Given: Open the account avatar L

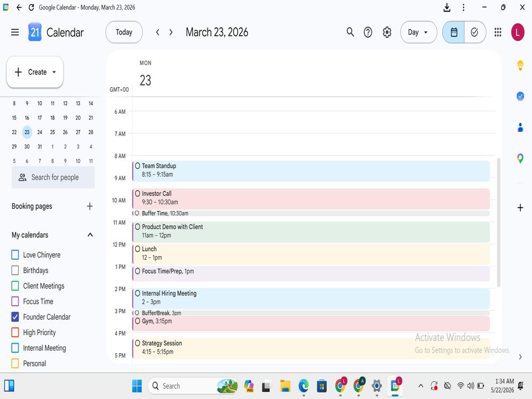Looking at the screenshot, I should tap(518, 32).
